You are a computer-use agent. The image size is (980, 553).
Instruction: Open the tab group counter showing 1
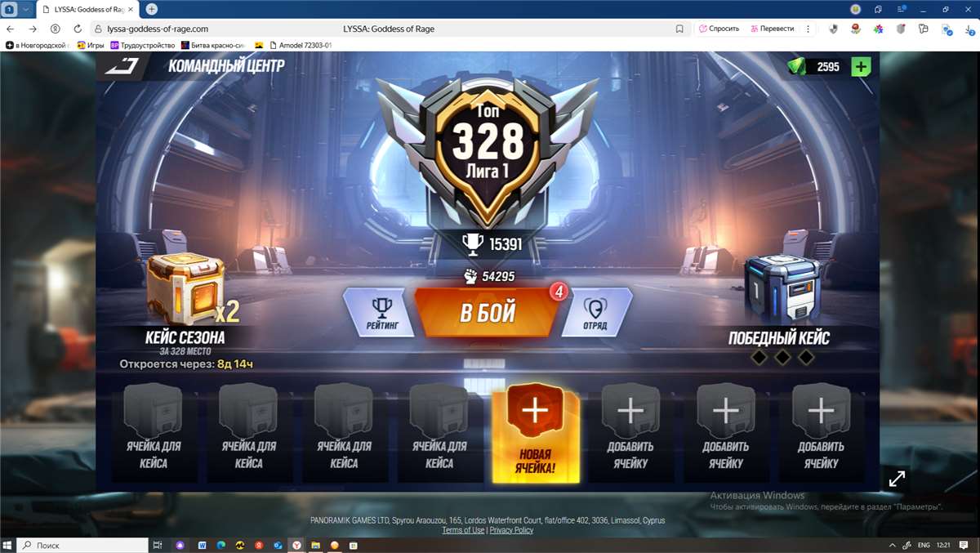(10, 9)
